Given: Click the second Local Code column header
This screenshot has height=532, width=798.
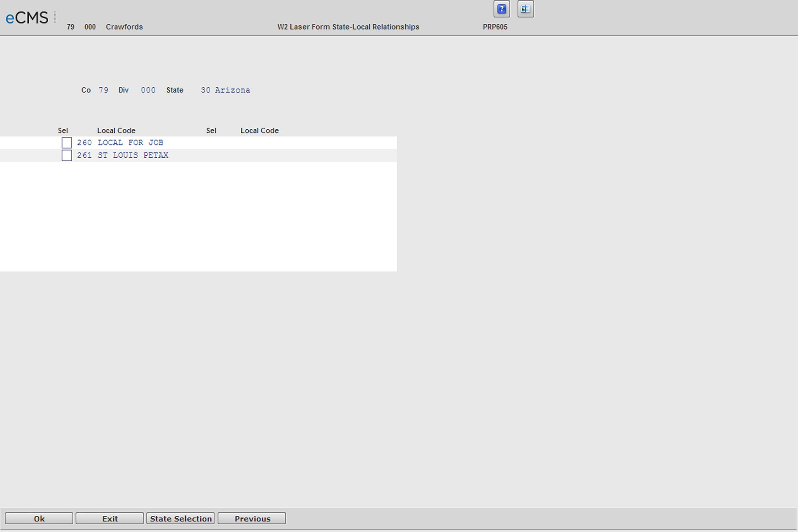Looking at the screenshot, I should [260, 130].
